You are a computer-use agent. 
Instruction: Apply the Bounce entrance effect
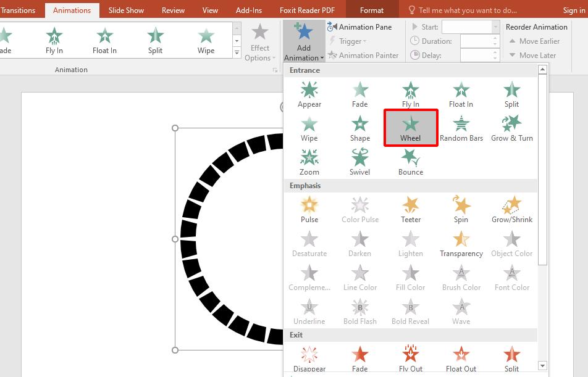(x=410, y=162)
